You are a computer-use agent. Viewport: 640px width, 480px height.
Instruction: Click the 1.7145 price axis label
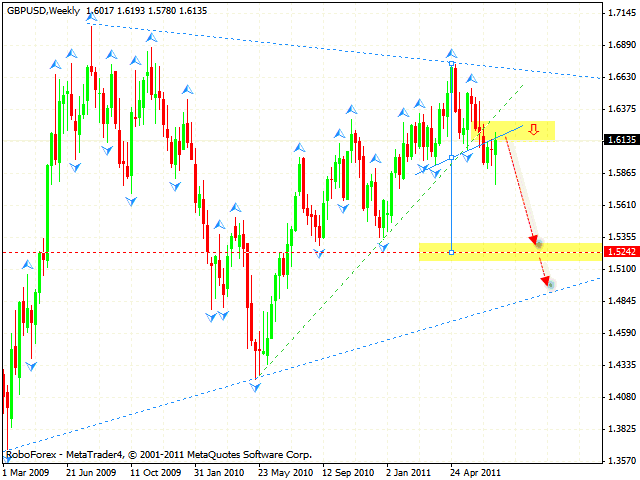tap(622, 13)
